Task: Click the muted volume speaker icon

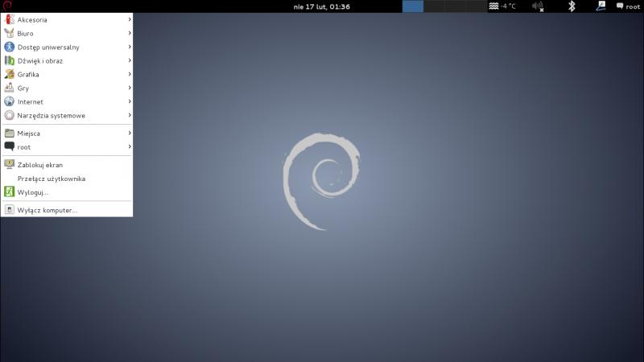Action: (537, 6)
